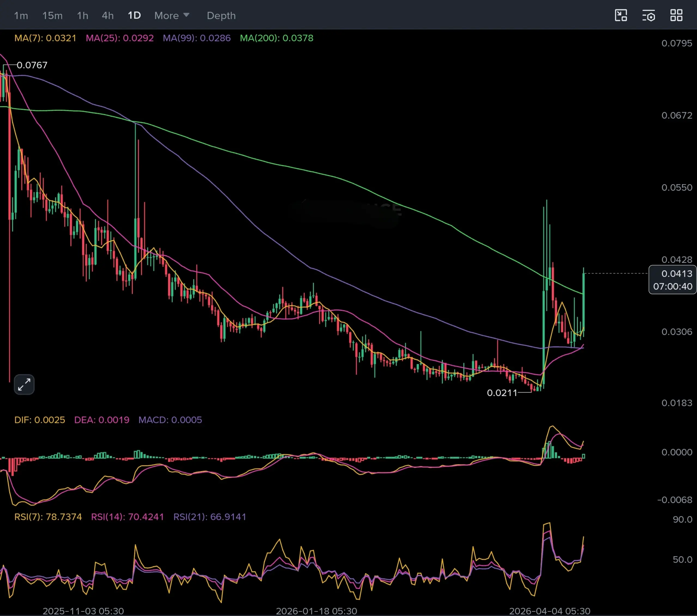697x616 pixels.
Task: Switch to Depth chart view
Action: (x=221, y=16)
